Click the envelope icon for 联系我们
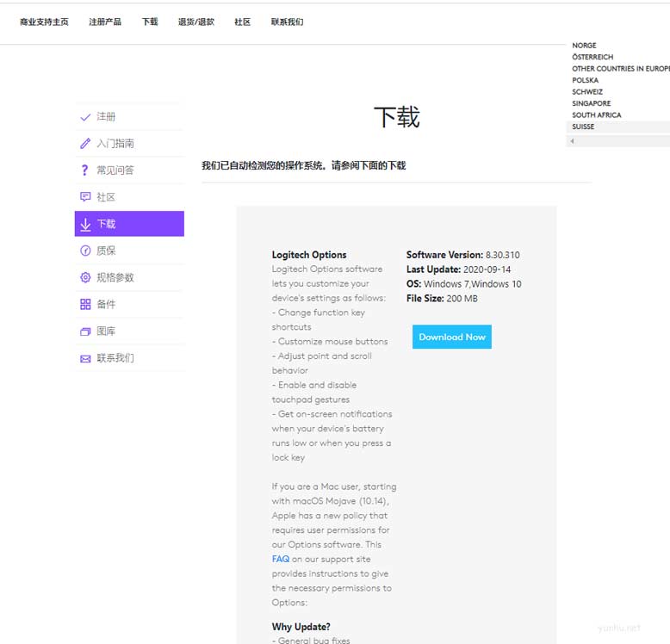The height and width of the screenshot is (644, 670). [85, 359]
